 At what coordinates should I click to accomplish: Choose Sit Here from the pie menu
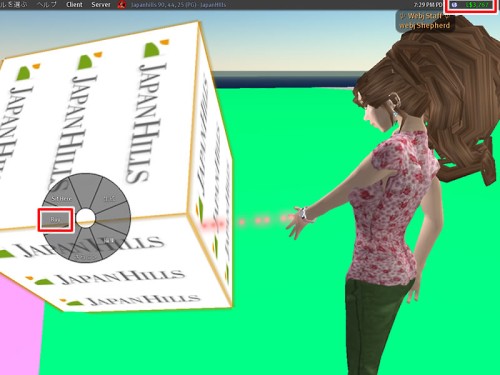click(61, 198)
